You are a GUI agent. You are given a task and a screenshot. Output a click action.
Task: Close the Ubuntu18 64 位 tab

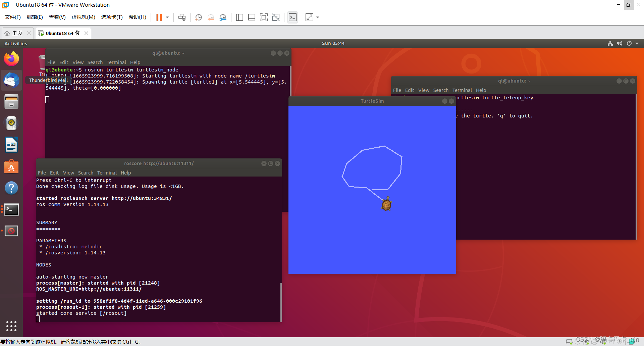click(86, 33)
